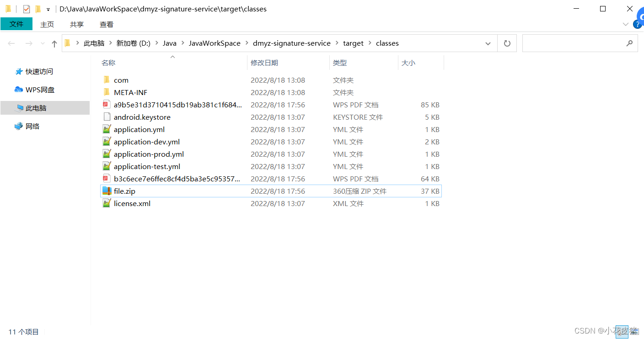Switch to the 查看 ribbon tab

click(107, 25)
